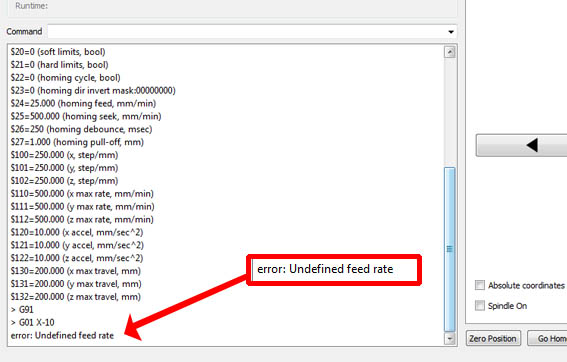Select the "$23=0 (homing dir invert mask" line
The width and height of the screenshot is (567, 362).
tap(93, 90)
